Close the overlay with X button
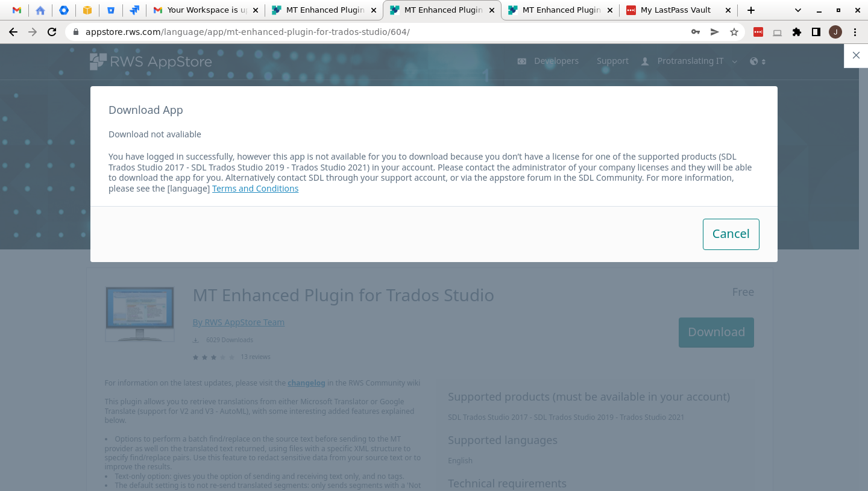The height and width of the screenshot is (491, 868). pyautogui.click(x=856, y=55)
